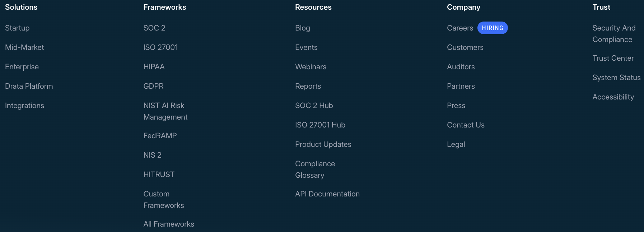Click the HIPAA framework link
This screenshot has width=644, height=232.
(x=154, y=67)
